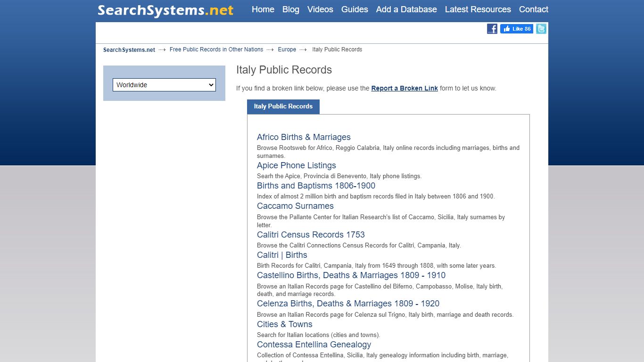Click description 'Index of almost 2 million birth'

coord(376,197)
